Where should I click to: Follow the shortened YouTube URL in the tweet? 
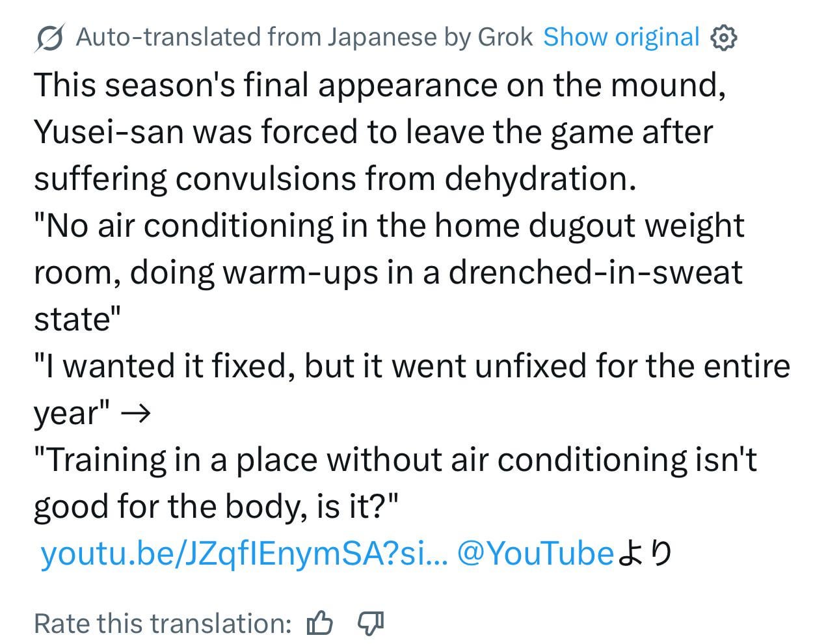[244, 553]
